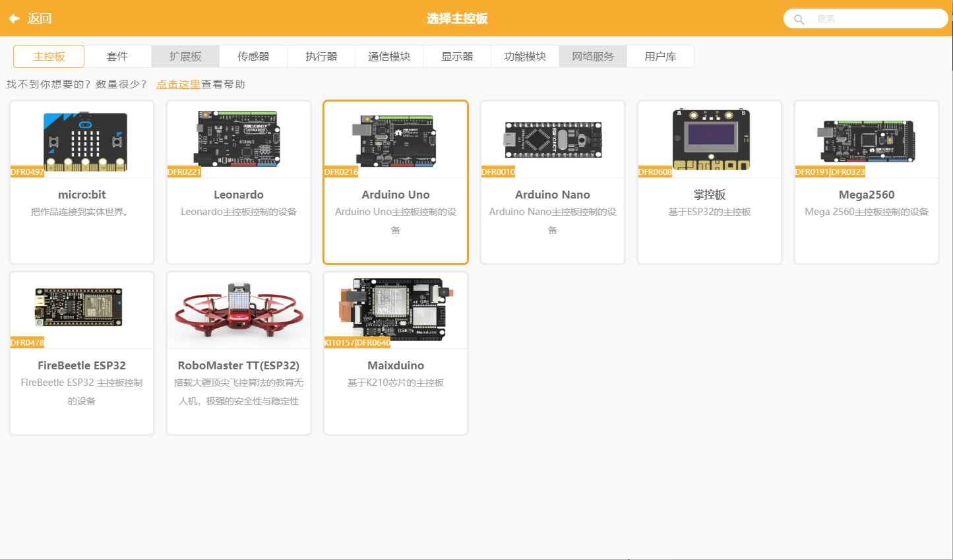953x560 pixels.
Task: Click the KIT0157|DFR0640 SKU label
Action: [357, 343]
